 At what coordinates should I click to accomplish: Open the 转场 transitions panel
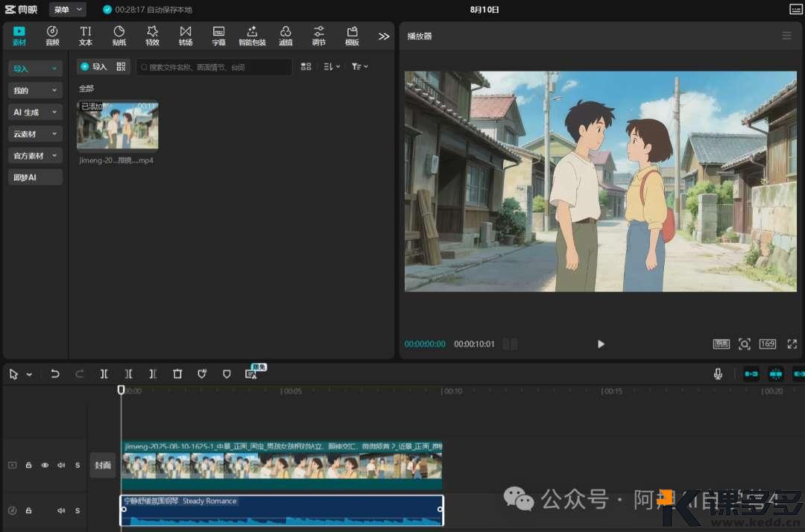click(186, 35)
